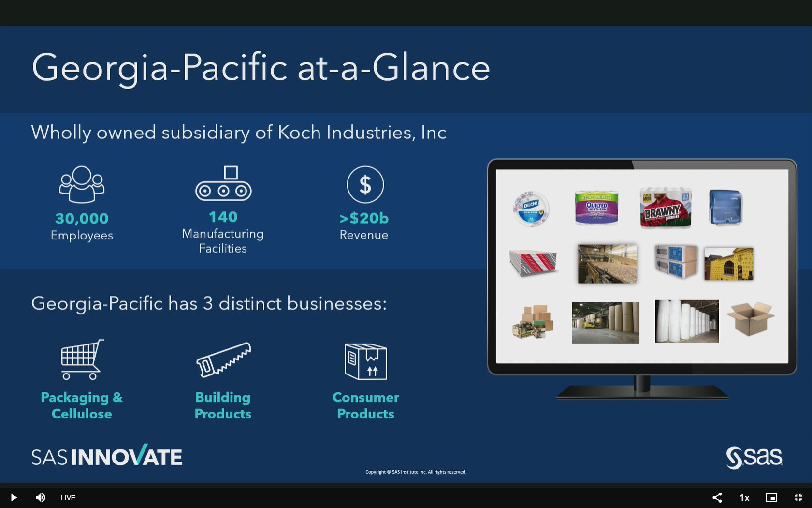Viewport: 812px width, 508px height.
Task: Exit fullscreen mode
Action: click(x=798, y=497)
